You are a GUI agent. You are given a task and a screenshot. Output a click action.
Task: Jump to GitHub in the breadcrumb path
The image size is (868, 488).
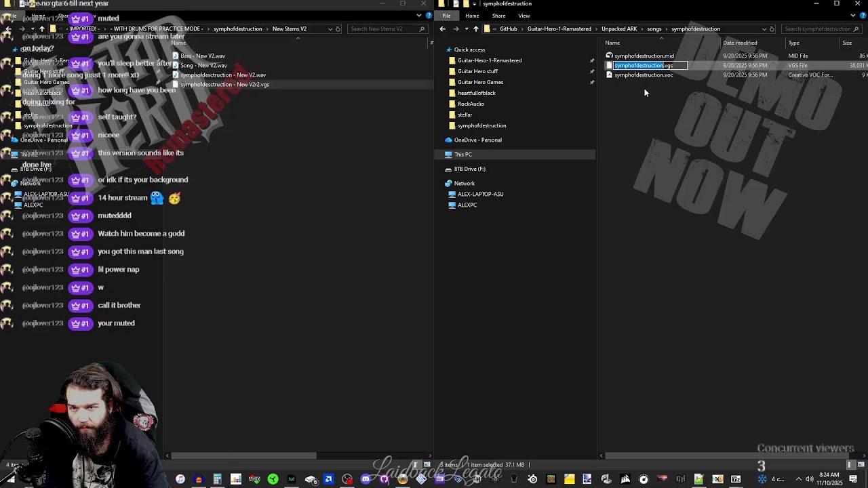click(x=509, y=29)
